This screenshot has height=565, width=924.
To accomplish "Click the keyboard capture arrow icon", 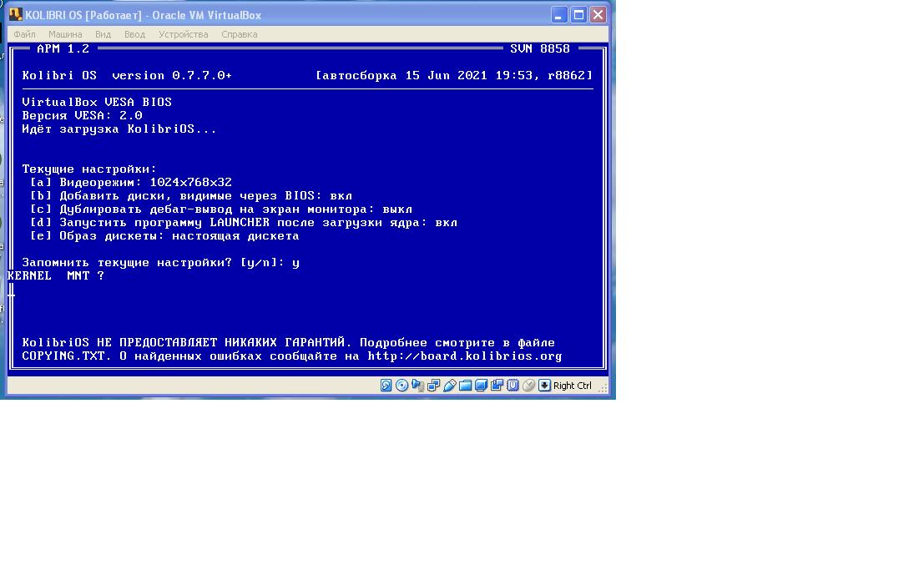I will 545,386.
